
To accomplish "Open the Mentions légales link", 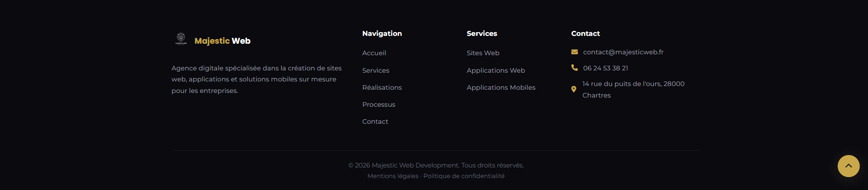I will click(x=393, y=176).
